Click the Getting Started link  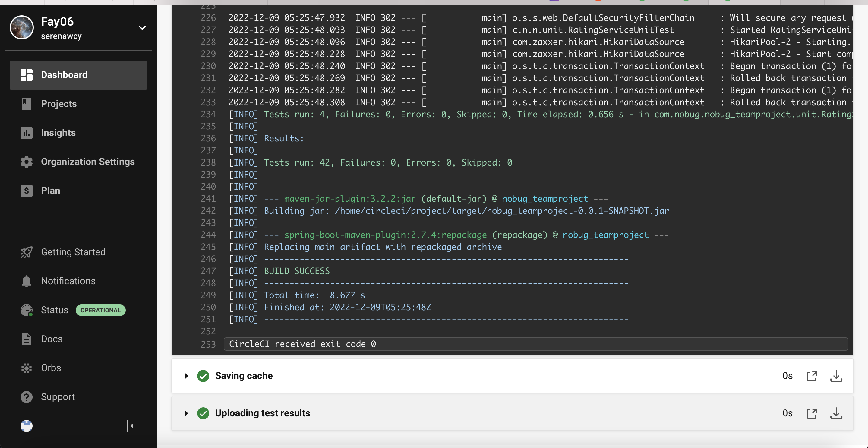point(73,252)
